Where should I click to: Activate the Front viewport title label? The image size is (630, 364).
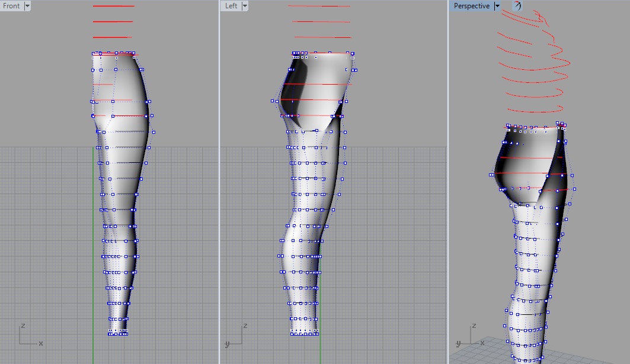pos(11,5)
